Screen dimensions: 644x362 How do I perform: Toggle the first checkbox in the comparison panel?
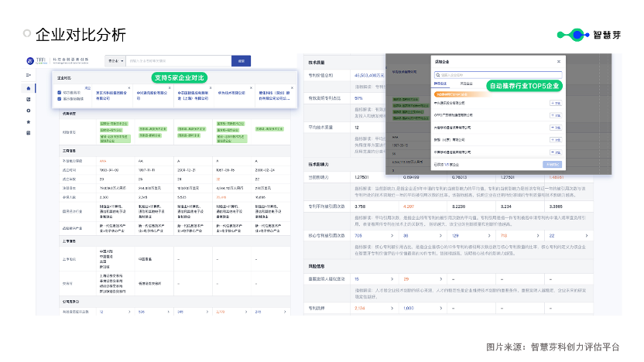60,93
